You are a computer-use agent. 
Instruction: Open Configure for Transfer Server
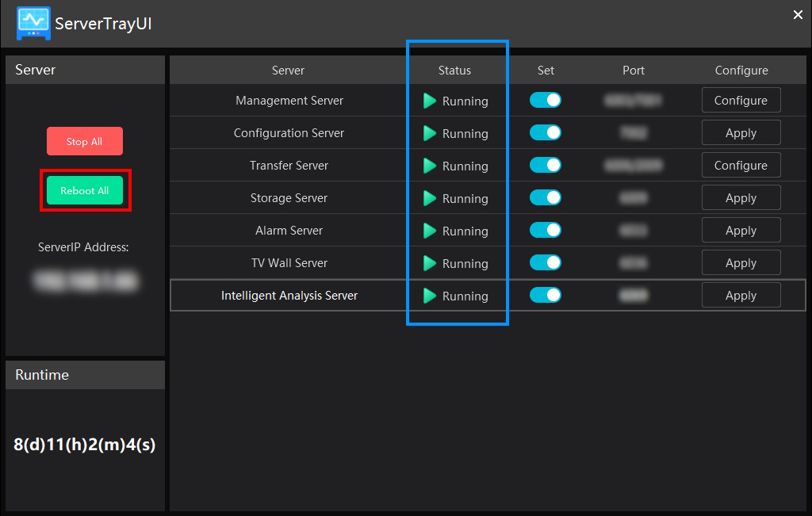pyautogui.click(x=741, y=166)
